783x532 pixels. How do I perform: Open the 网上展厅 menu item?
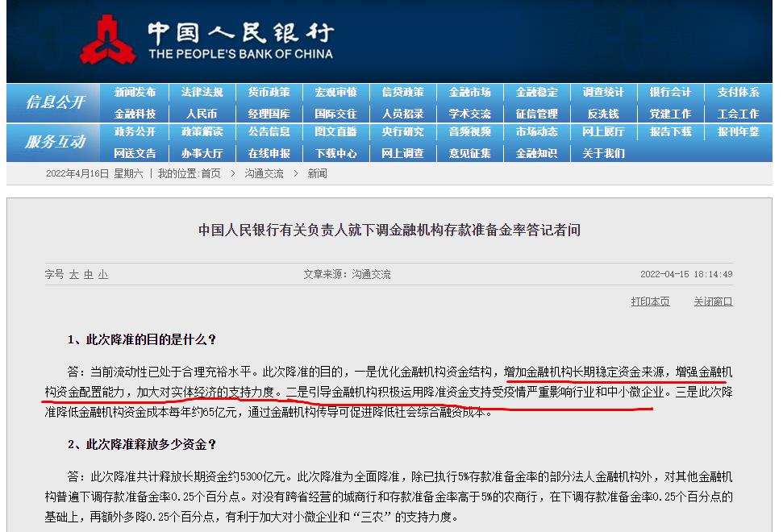(603, 131)
